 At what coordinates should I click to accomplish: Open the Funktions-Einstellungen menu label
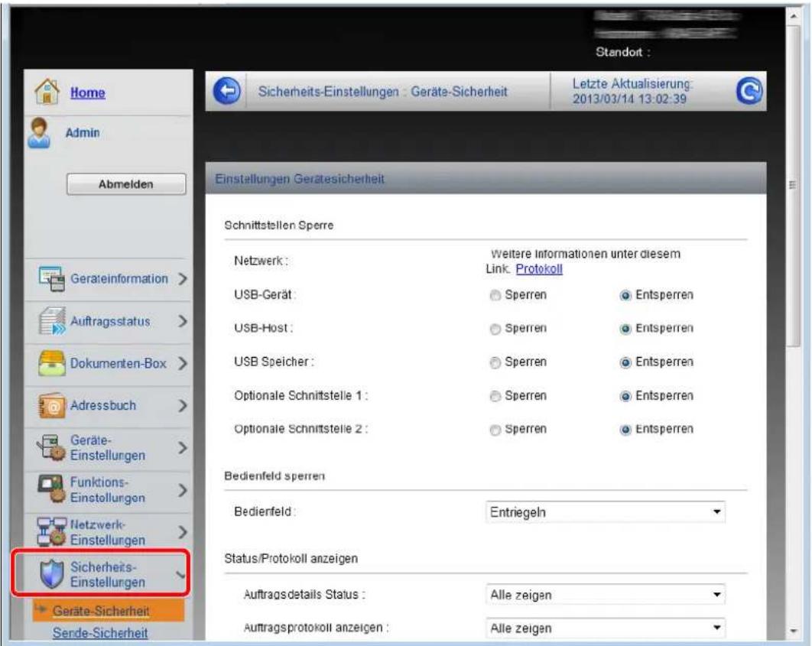[108, 490]
